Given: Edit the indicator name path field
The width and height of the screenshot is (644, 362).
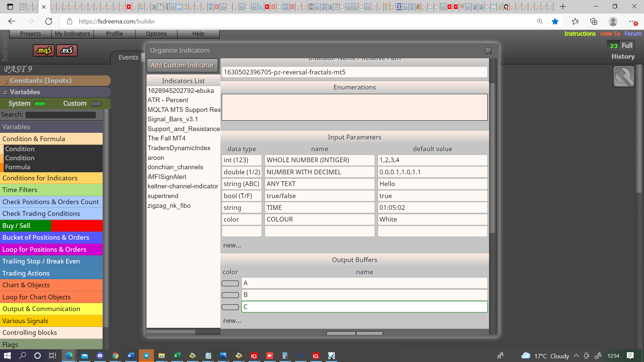Looking at the screenshot, I should click(355, 72).
